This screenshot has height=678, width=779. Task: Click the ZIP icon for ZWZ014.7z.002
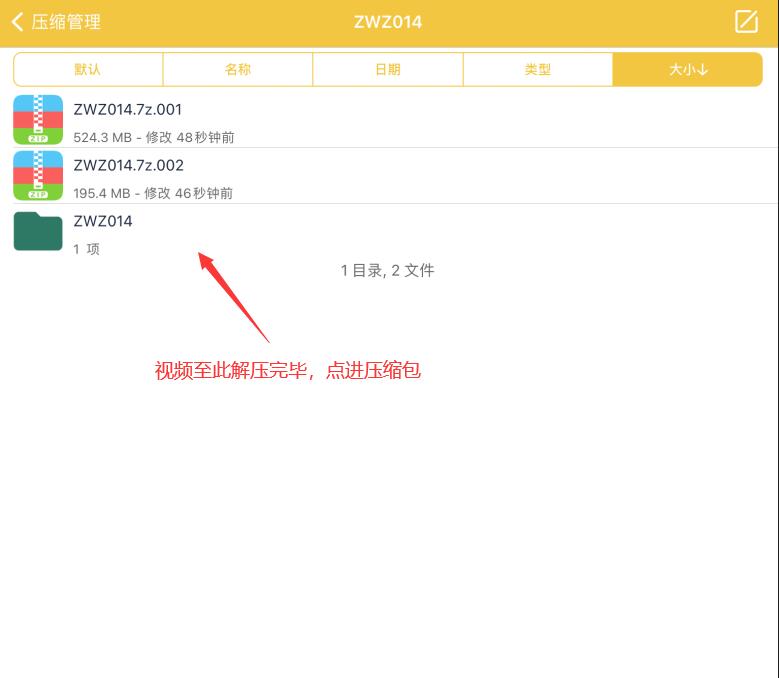[x=38, y=176]
